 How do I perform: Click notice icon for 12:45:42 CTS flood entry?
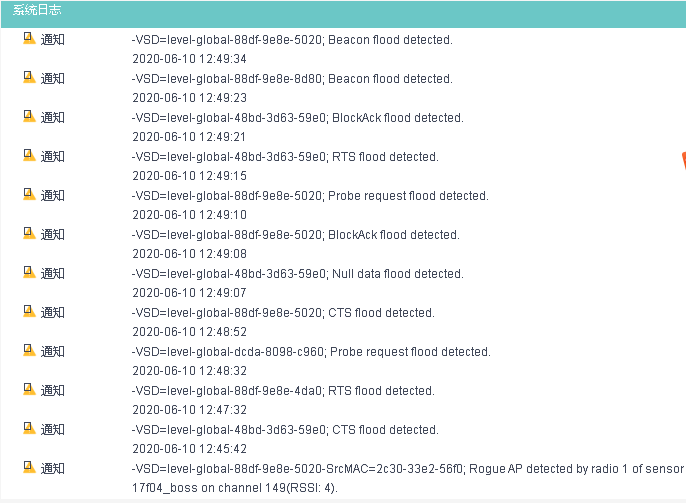point(29,429)
